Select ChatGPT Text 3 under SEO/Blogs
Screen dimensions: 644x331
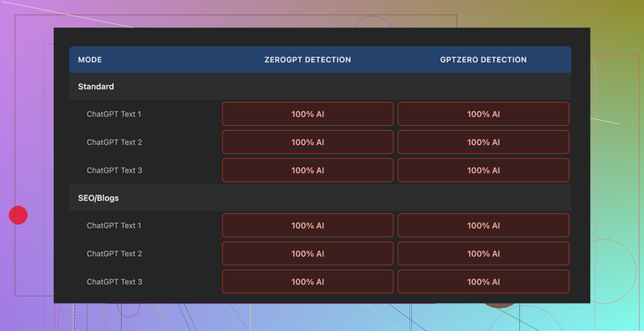click(x=114, y=282)
